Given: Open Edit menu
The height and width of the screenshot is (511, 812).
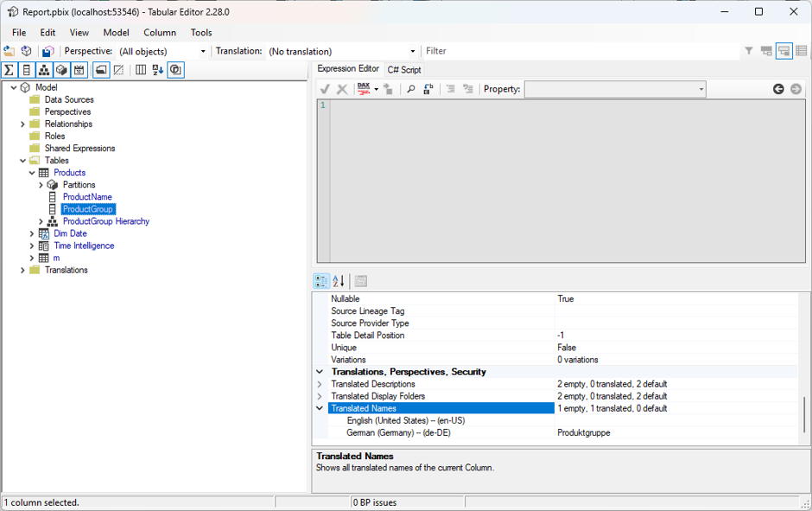Looking at the screenshot, I should pyautogui.click(x=48, y=32).
